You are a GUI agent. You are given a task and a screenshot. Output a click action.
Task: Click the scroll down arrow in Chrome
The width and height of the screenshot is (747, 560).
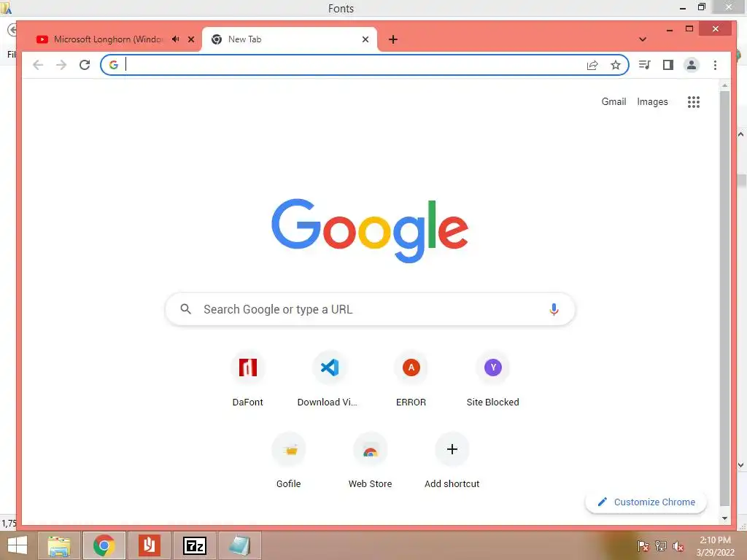click(724, 518)
